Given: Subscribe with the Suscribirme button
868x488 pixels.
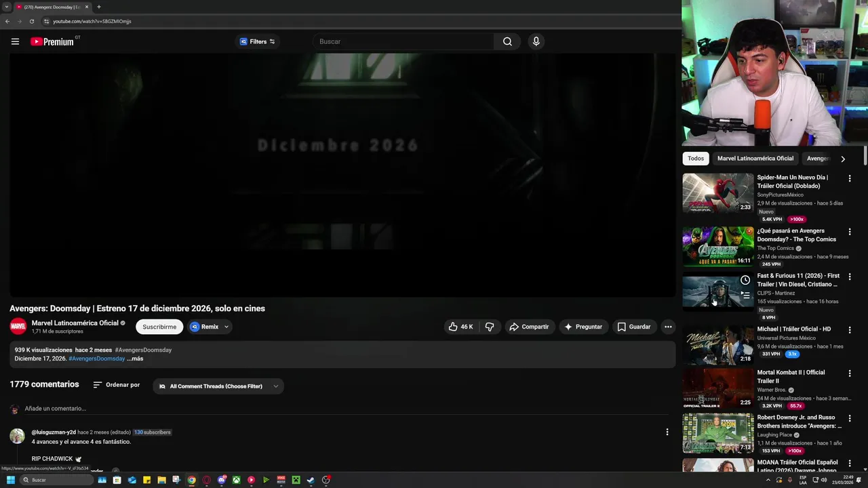Looking at the screenshot, I should 159,327.
